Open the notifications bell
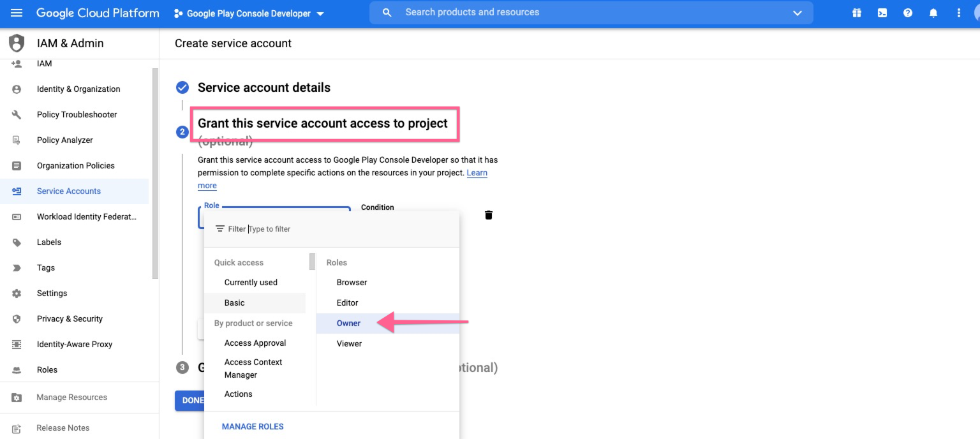The width and height of the screenshot is (980, 439). (x=933, y=13)
